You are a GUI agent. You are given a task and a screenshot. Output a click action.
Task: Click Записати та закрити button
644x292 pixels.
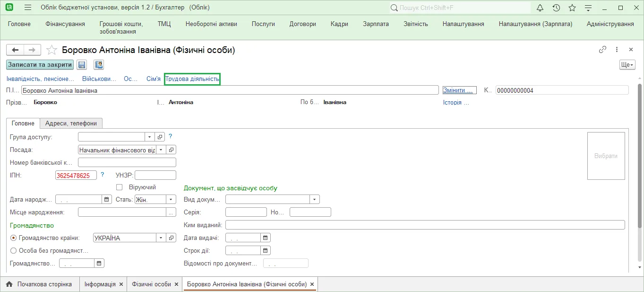40,65
